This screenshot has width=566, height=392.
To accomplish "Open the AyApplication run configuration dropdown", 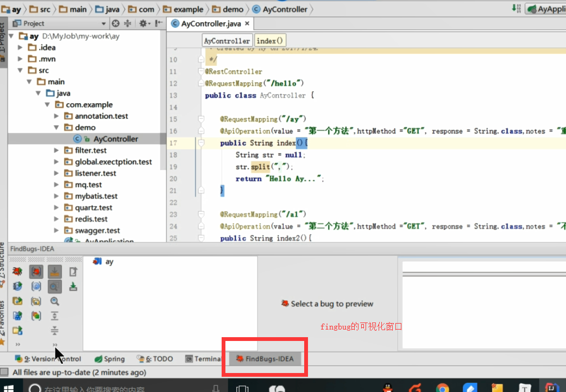I will tap(546, 9).
